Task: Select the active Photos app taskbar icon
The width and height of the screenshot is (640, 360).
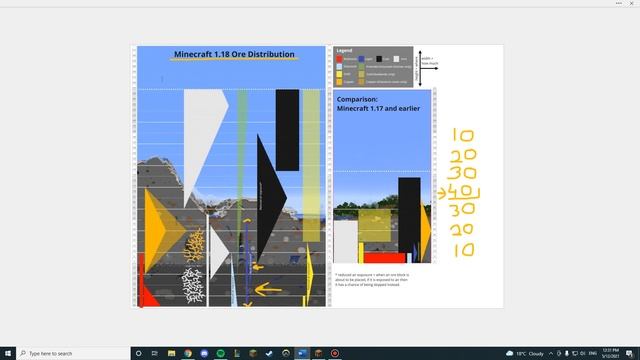Action: point(302,353)
